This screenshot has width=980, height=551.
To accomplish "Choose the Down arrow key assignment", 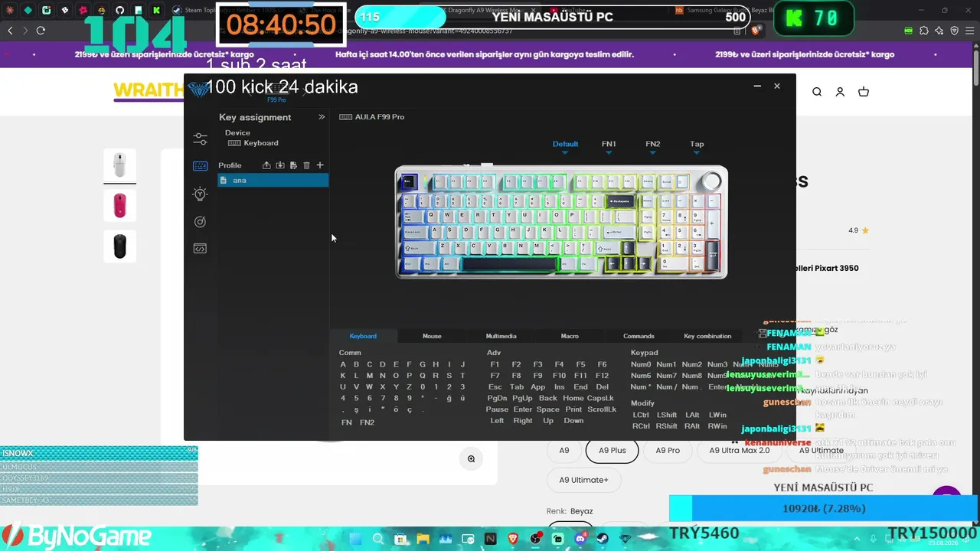I will [573, 421].
